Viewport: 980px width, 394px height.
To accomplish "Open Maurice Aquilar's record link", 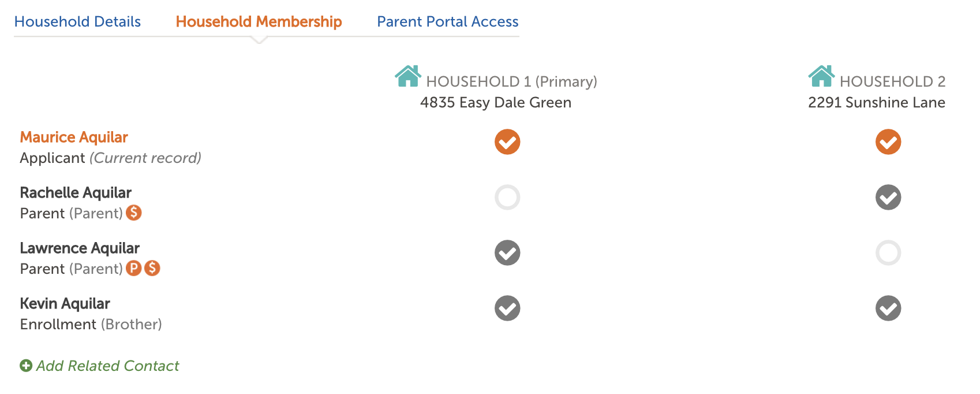I will pos(74,137).
